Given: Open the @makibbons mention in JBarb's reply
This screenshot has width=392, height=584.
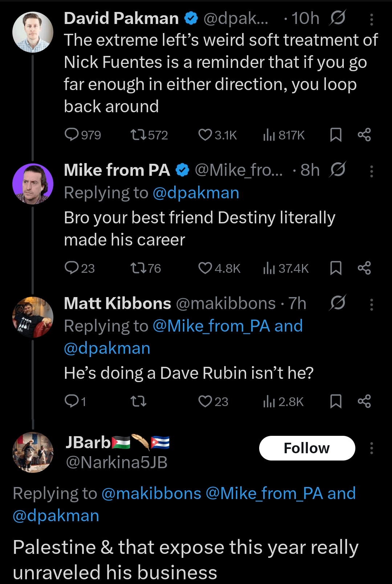Looking at the screenshot, I should 151,494.
